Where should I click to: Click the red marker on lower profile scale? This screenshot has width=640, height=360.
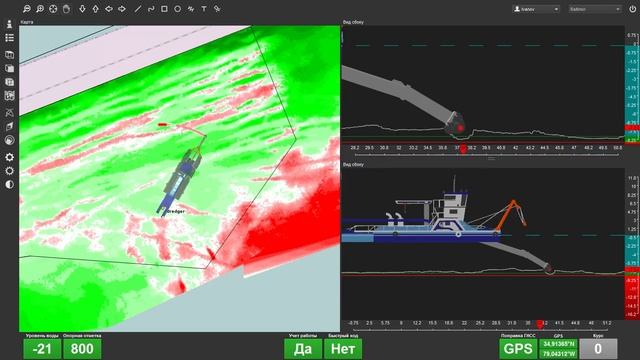coord(540,324)
